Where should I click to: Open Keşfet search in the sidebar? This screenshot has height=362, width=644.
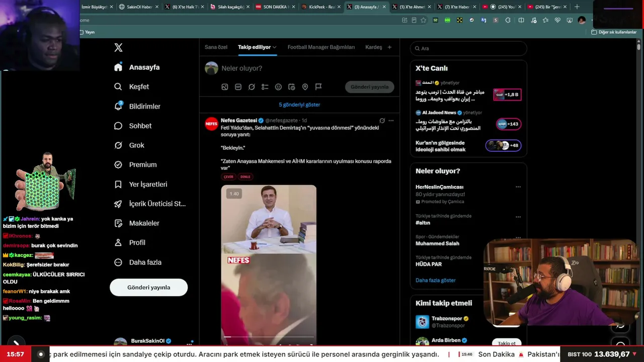click(131, 86)
